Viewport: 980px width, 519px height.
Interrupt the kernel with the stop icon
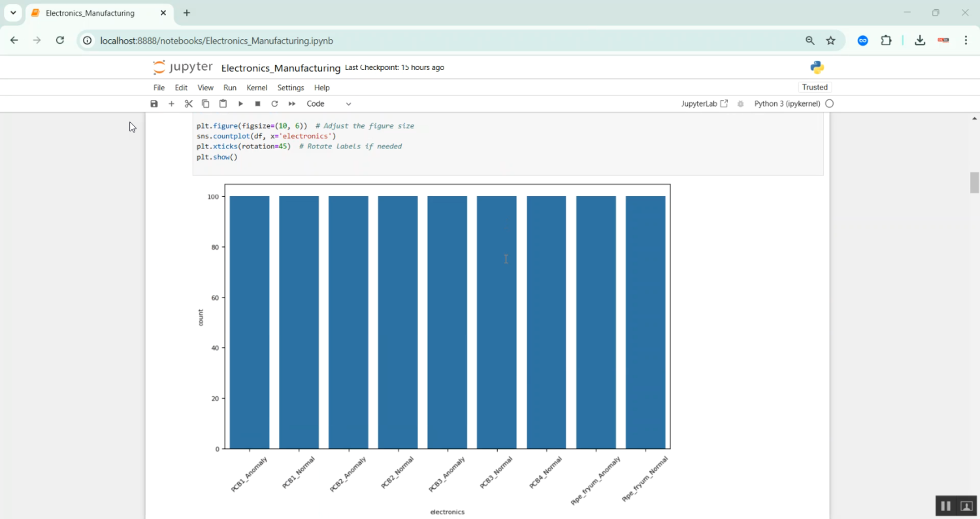[x=257, y=104]
